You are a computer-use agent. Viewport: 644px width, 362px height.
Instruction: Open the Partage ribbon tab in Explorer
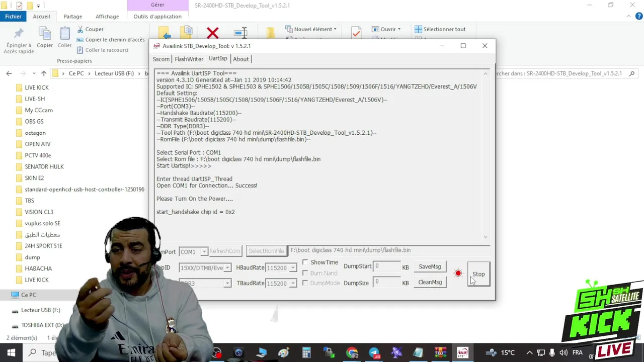[72, 16]
